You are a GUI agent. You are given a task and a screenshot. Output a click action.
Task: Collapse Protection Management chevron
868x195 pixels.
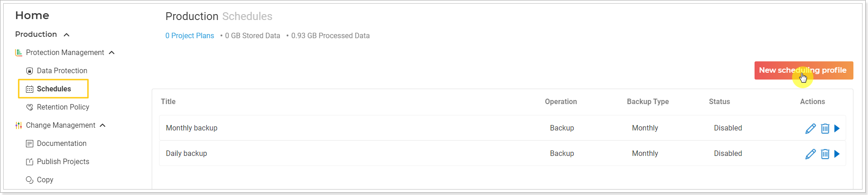coord(112,53)
